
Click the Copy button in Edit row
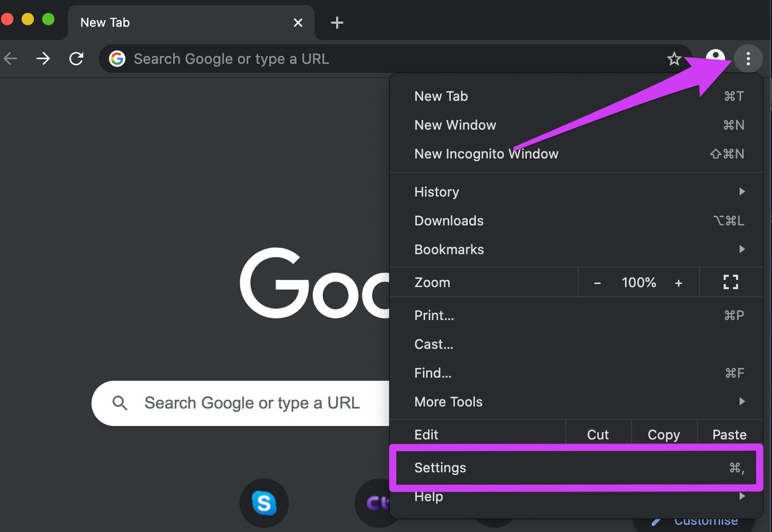[664, 434]
